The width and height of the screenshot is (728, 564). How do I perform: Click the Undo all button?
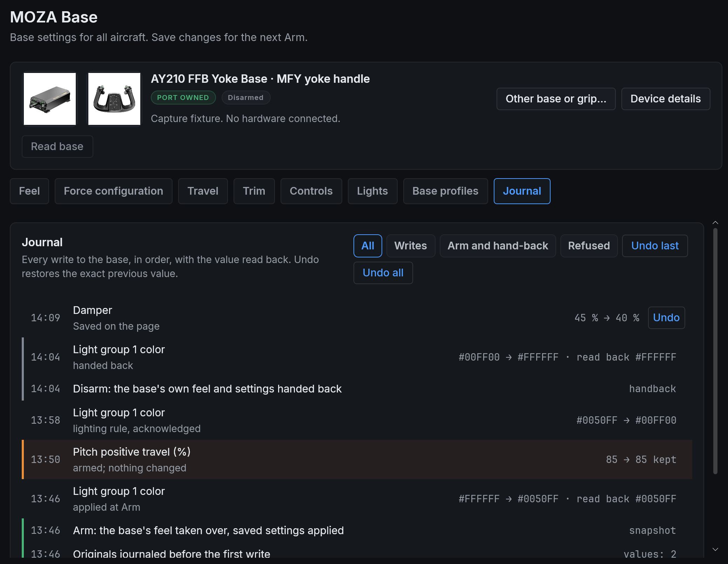click(383, 273)
